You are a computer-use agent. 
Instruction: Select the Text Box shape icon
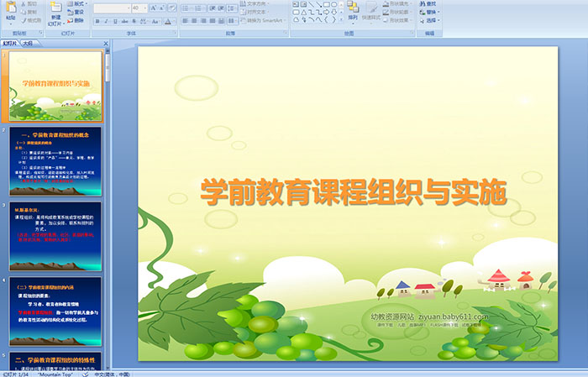[x=296, y=4]
